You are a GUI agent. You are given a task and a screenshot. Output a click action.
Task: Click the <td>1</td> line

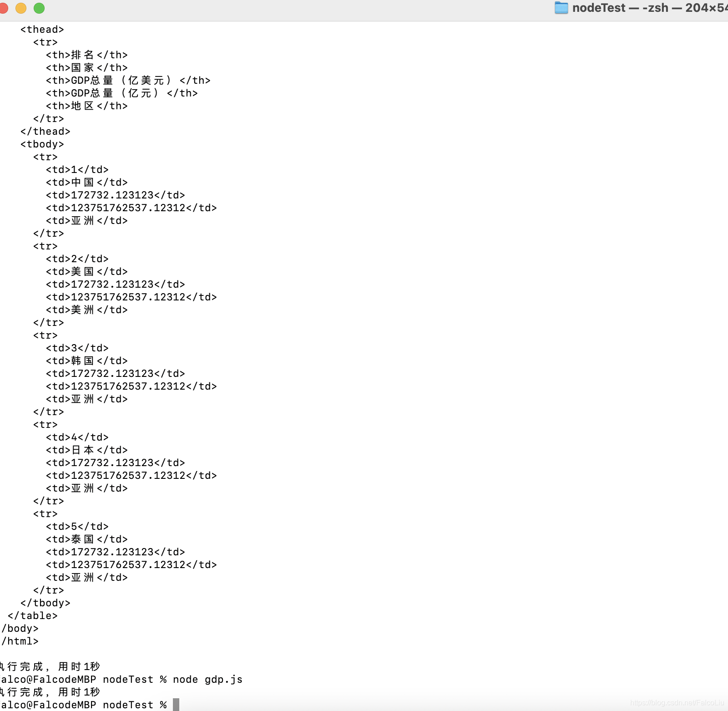click(77, 170)
